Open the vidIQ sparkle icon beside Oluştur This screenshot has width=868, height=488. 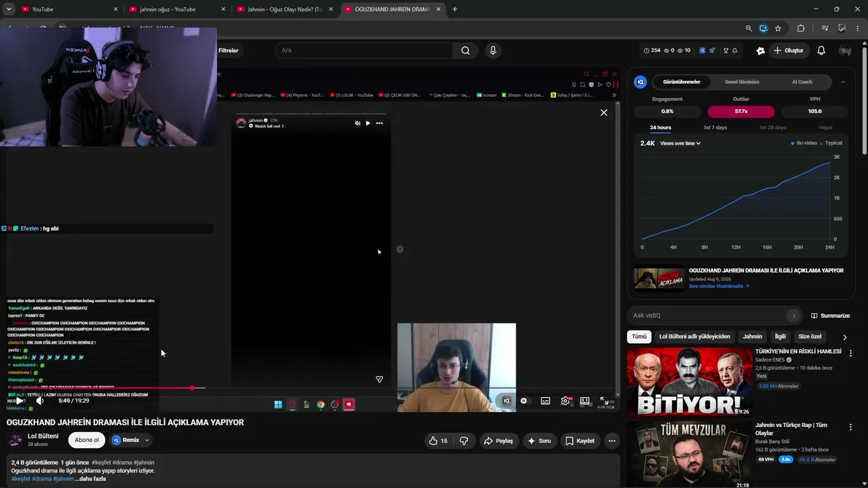click(x=761, y=50)
